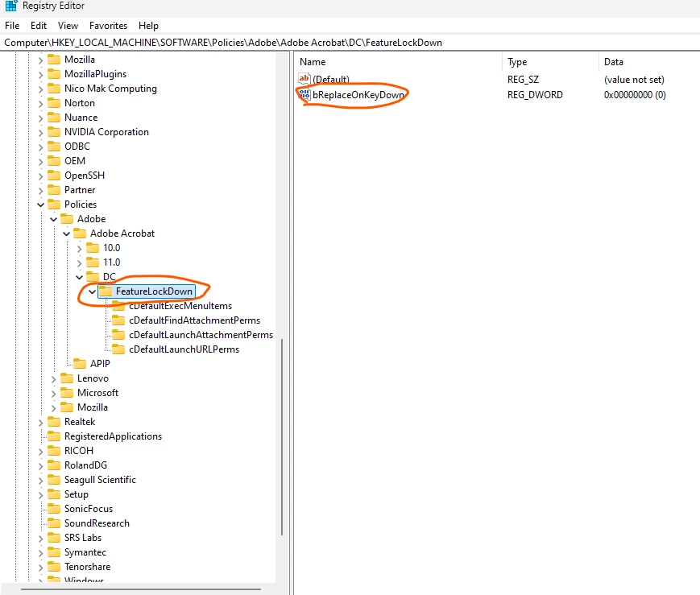Click the REG_SZ type cell
This screenshot has width=700, height=595.
click(x=523, y=80)
